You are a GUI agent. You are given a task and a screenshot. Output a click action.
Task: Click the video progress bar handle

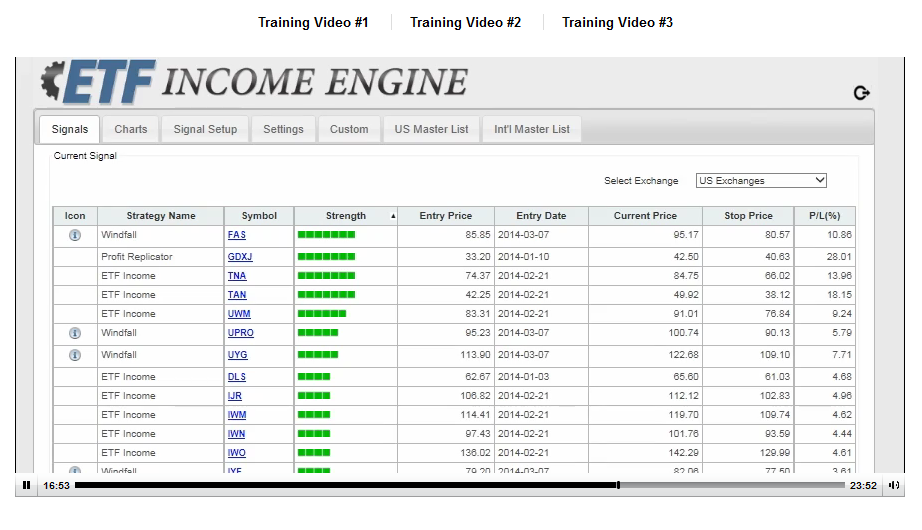click(x=618, y=485)
